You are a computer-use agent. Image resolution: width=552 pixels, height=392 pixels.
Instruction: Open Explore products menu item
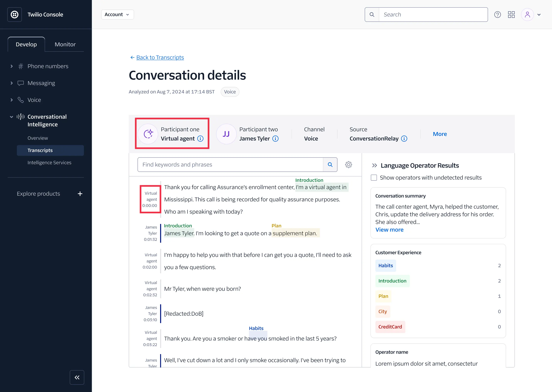coord(38,194)
